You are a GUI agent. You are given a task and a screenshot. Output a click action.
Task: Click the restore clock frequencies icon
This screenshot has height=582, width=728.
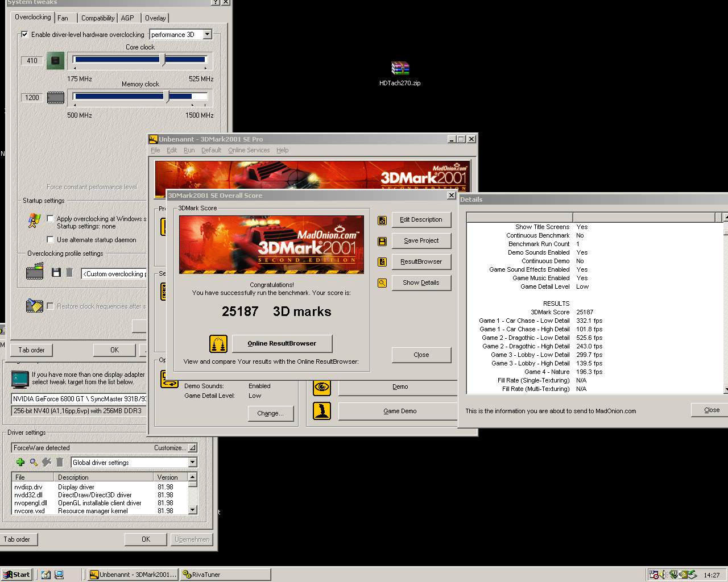[35, 306]
